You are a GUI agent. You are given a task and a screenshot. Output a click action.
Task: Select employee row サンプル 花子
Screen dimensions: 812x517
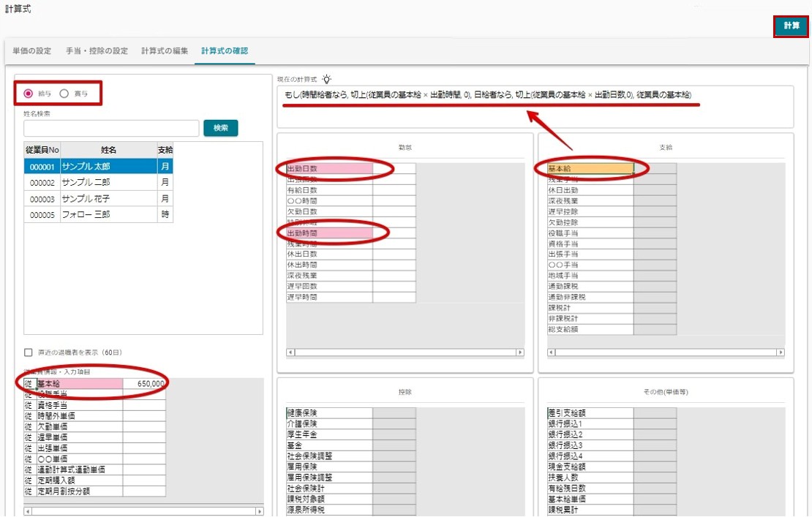click(99, 199)
